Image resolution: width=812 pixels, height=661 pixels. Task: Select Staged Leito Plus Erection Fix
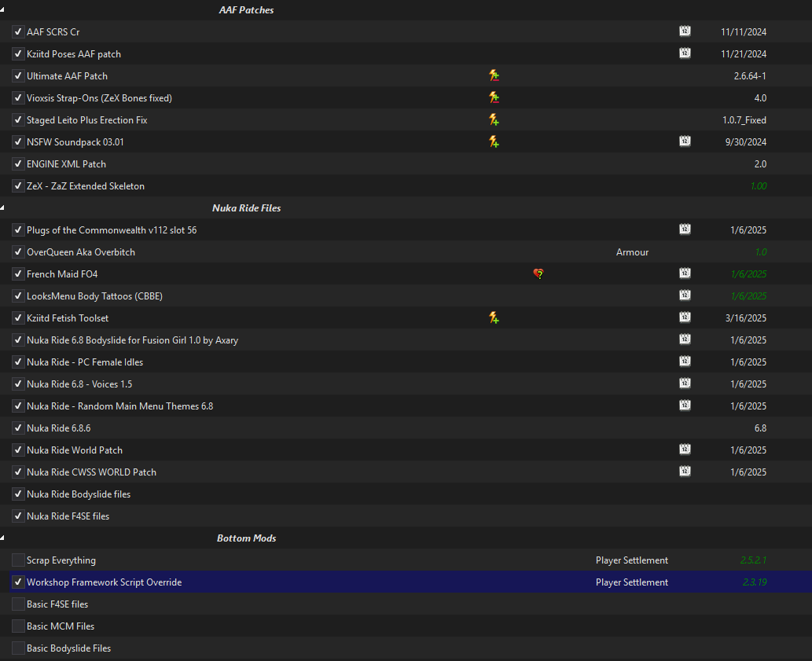(x=87, y=119)
